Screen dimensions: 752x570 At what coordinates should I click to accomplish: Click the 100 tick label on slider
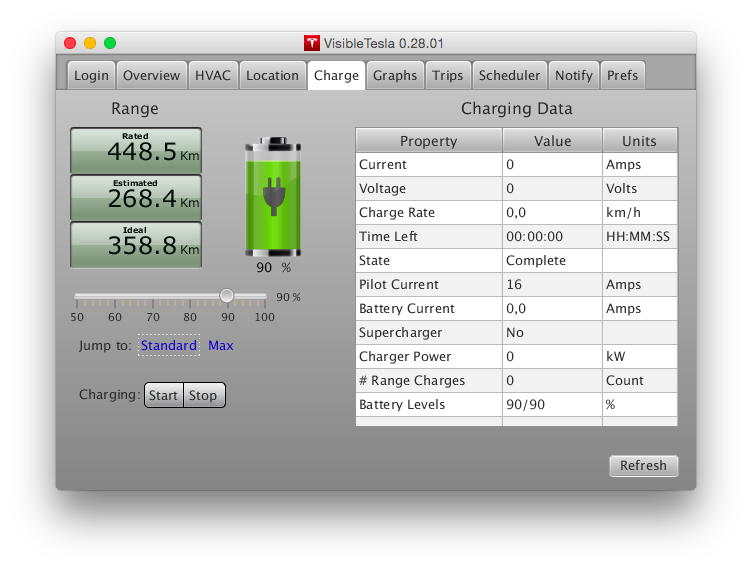pos(264,317)
